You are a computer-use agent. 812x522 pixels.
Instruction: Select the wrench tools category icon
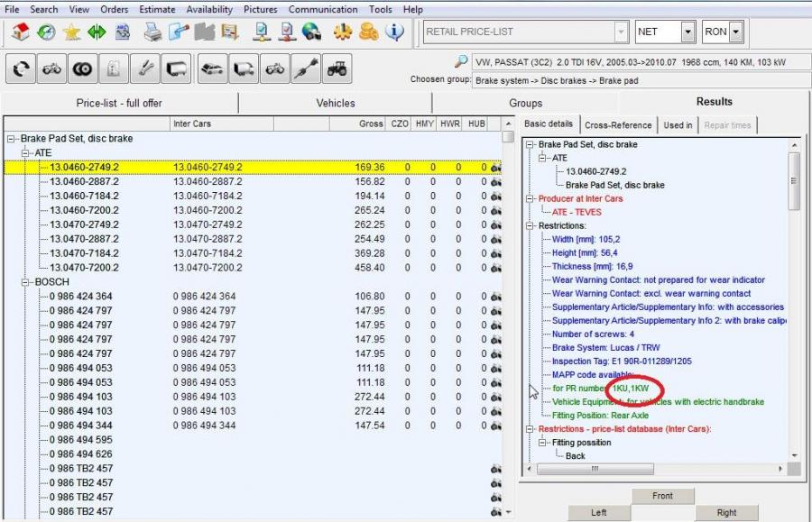coord(145,69)
